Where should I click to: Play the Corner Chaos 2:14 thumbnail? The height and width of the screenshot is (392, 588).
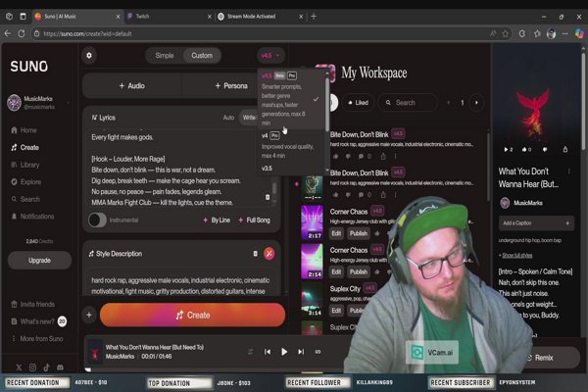312,262
